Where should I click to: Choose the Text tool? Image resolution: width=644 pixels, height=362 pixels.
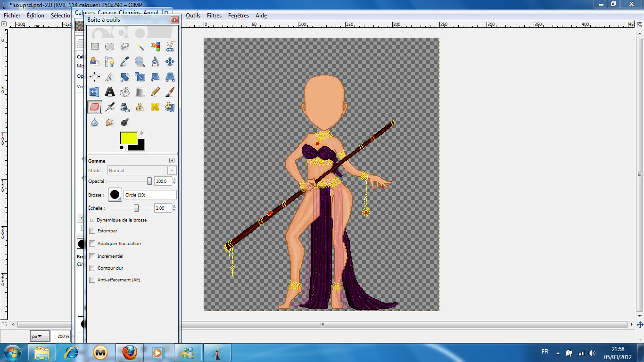coord(110,91)
